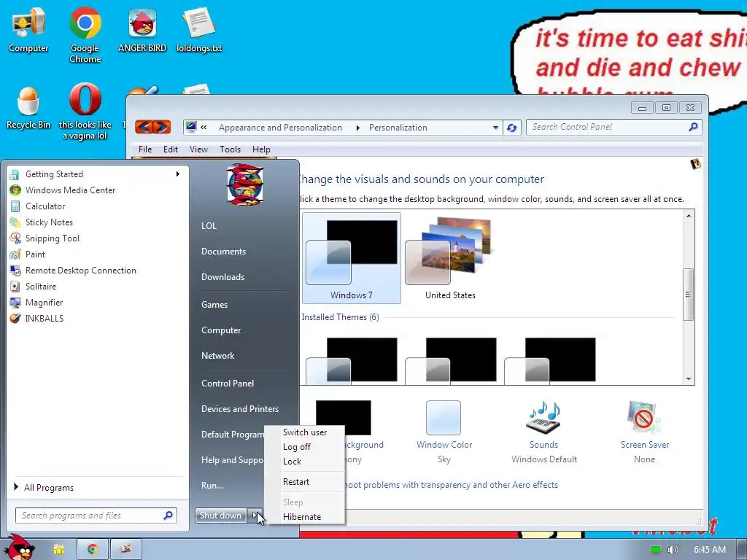Click the theme list scroll down arrow
This screenshot has height=560, width=747.
click(x=689, y=379)
